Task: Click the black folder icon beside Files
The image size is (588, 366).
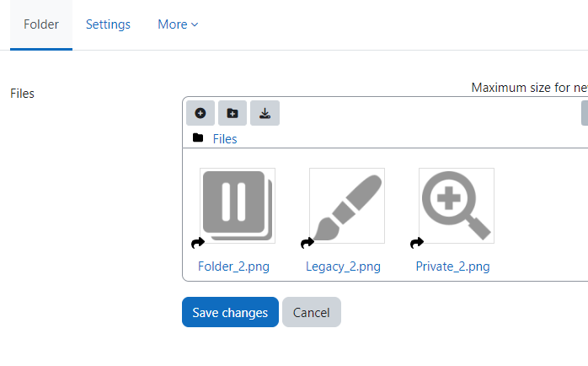Action: click(x=198, y=137)
